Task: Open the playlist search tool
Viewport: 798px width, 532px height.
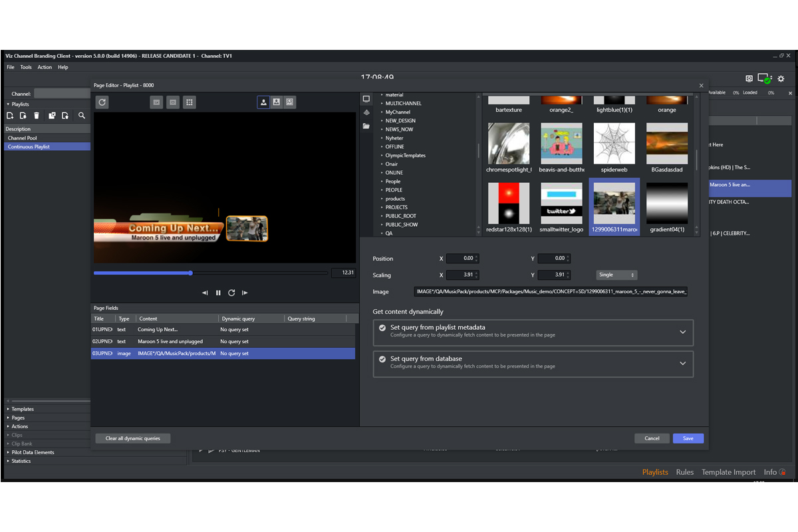Action: coord(82,116)
